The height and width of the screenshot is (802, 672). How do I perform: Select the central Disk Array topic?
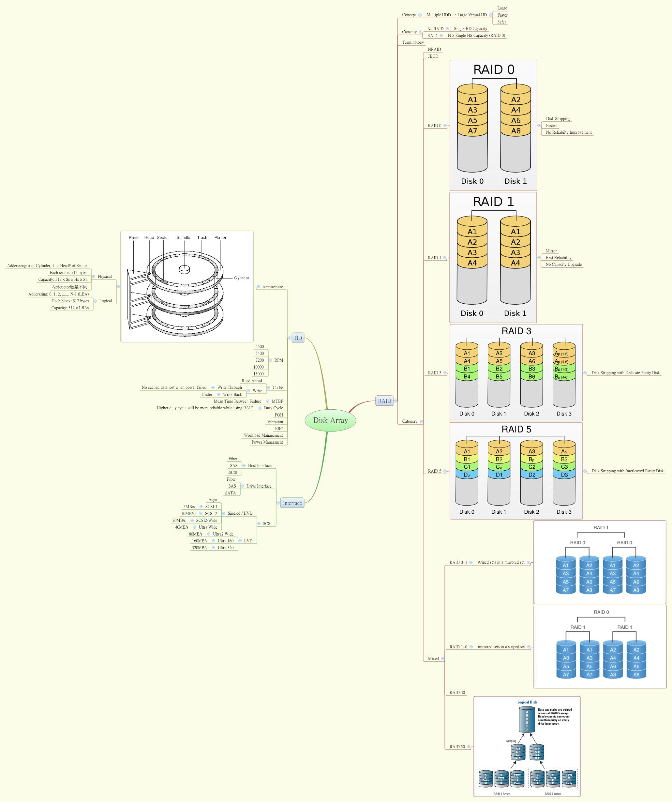pos(331,420)
